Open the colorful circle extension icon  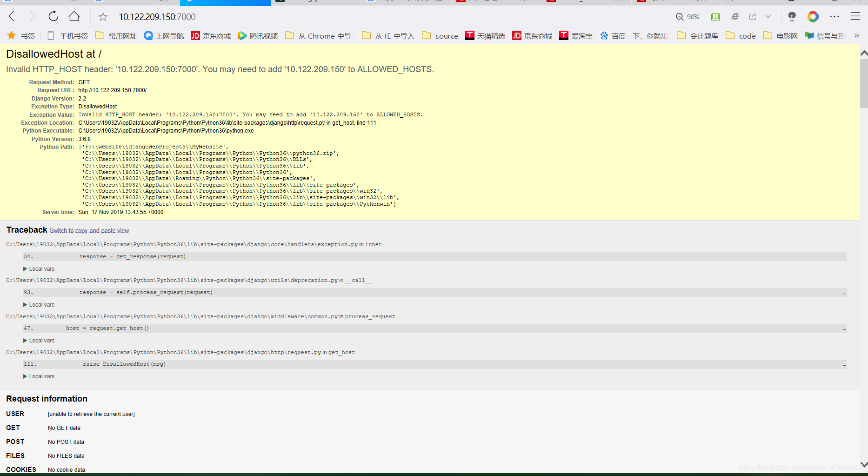813,17
